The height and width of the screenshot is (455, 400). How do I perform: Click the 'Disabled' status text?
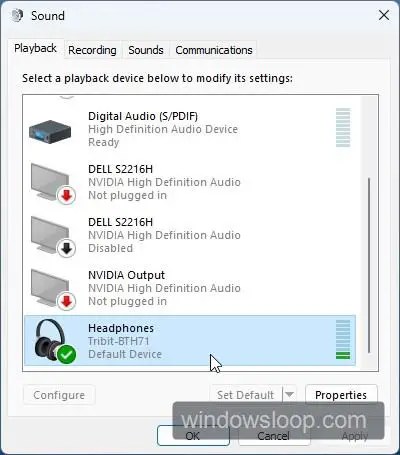[x=110, y=248]
